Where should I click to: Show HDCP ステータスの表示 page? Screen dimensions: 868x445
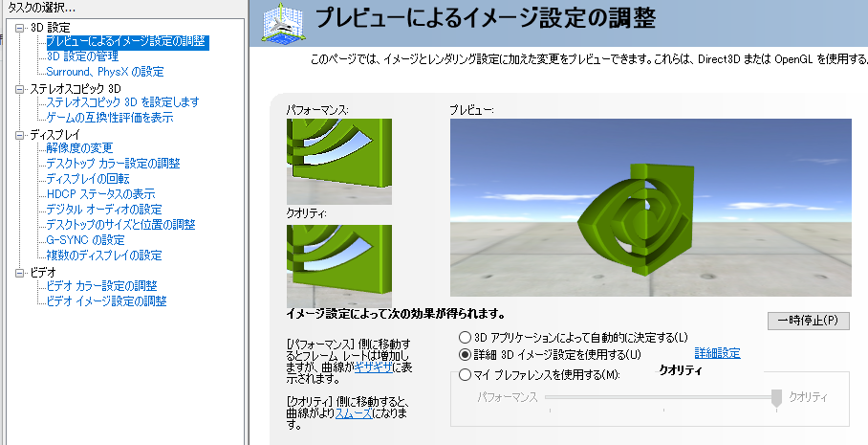(100, 194)
